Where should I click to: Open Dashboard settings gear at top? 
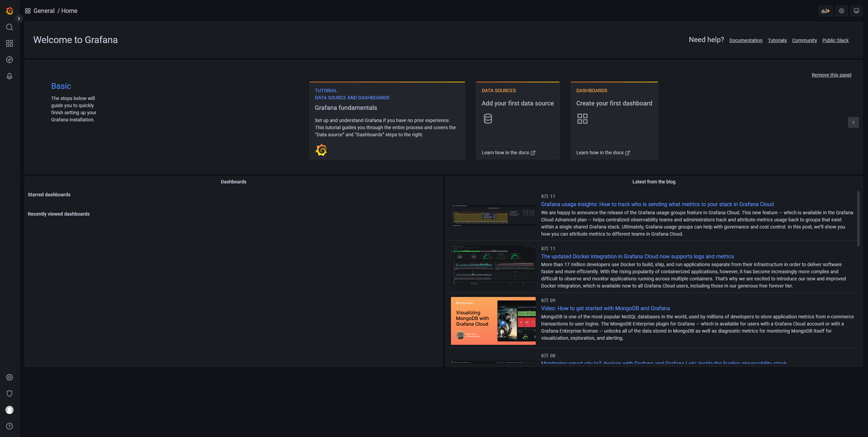point(842,11)
